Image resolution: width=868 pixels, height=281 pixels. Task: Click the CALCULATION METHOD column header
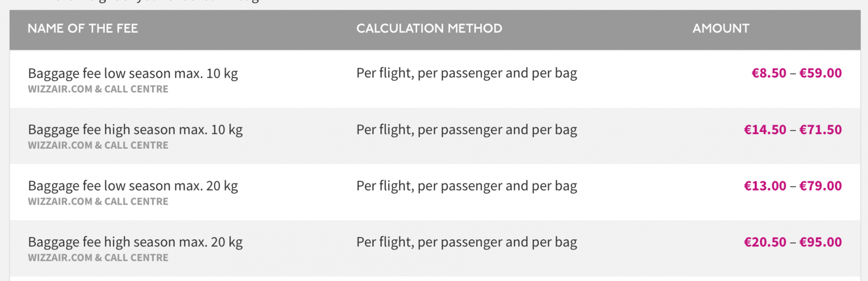(x=429, y=29)
